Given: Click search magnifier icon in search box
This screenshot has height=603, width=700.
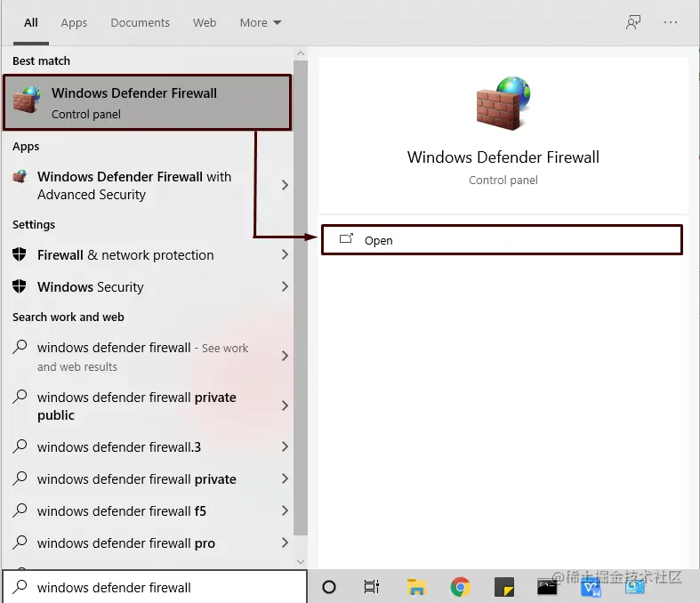Looking at the screenshot, I should pyautogui.click(x=20, y=586).
